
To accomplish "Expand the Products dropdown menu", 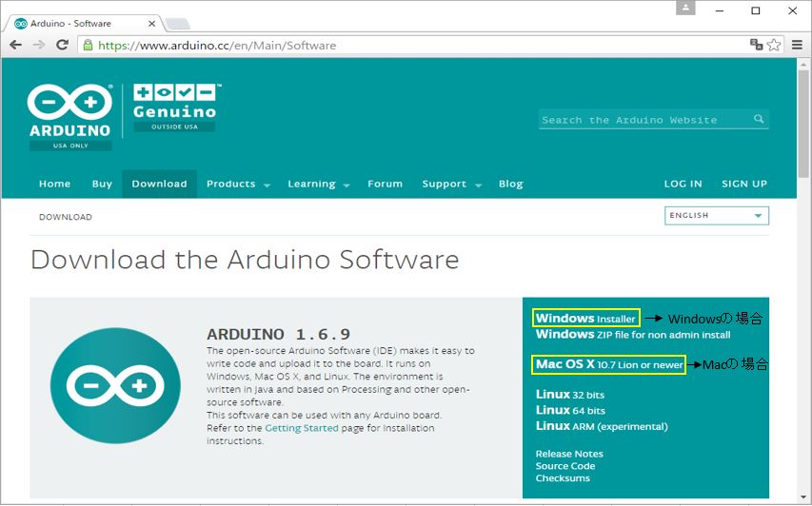I will pyautogui.click(x=238, y=184).
